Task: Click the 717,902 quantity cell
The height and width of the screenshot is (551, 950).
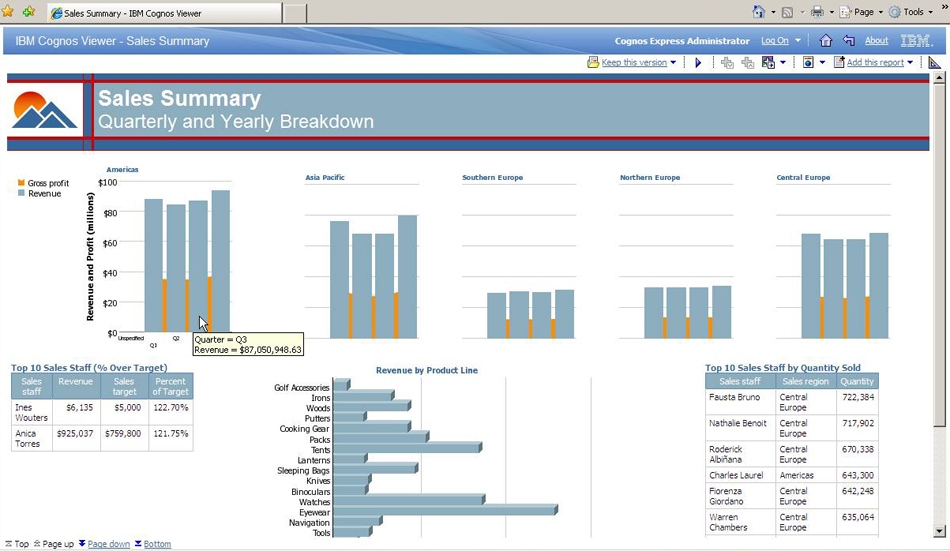Action: 857,428
